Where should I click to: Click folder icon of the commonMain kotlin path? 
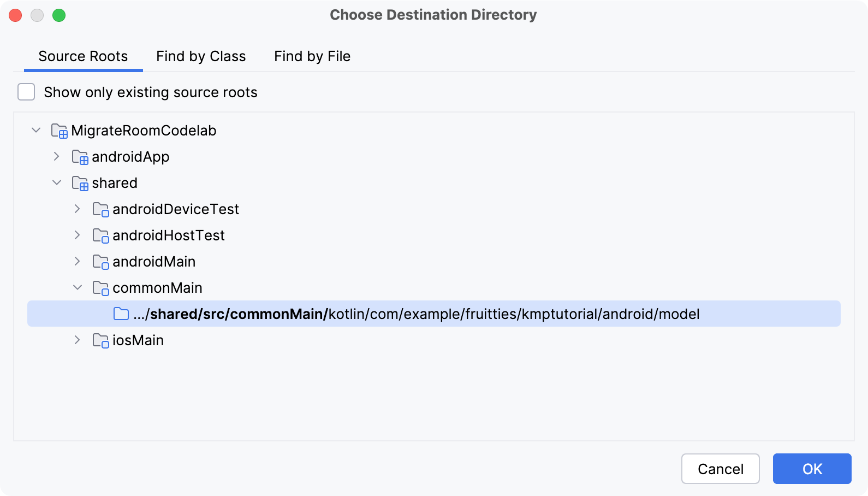[x=121, y=314]
